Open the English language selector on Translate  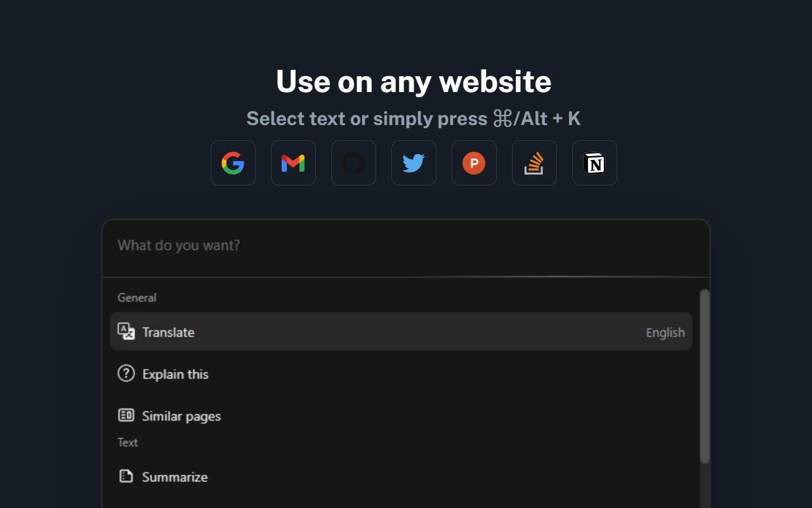[665, 332]
